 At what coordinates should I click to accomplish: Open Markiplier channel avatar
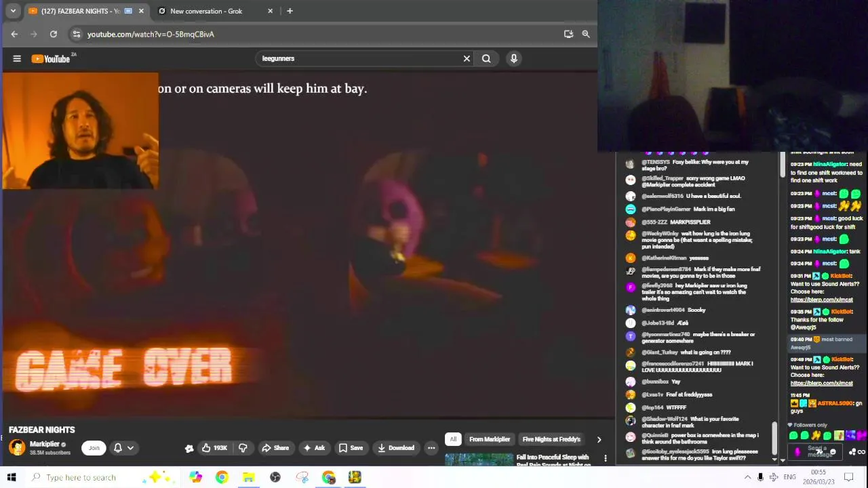coord(17,447)
